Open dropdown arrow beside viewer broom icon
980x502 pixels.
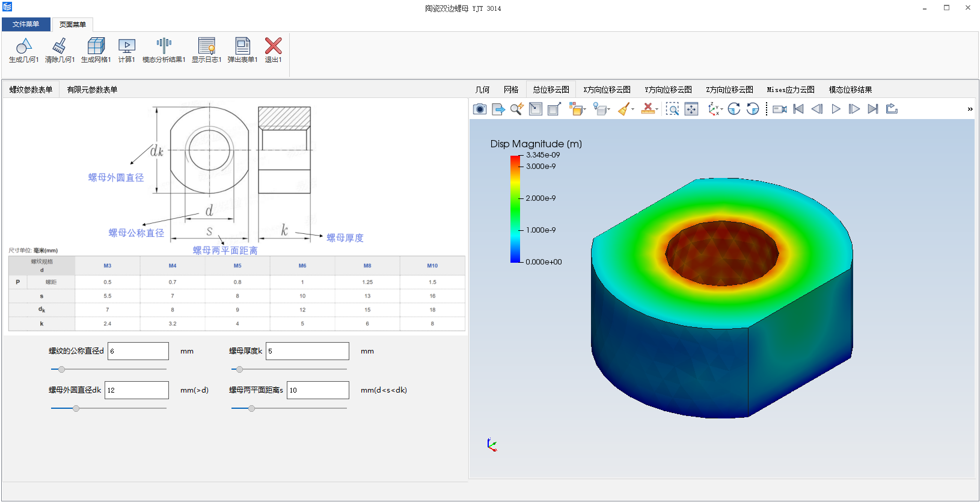tap(633, 109)
